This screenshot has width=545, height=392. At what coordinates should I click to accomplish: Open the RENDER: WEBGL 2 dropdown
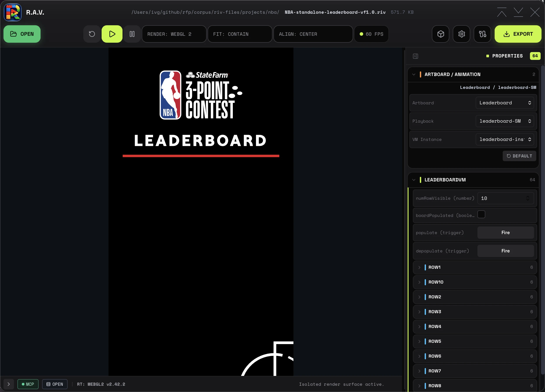coord(174,34)
